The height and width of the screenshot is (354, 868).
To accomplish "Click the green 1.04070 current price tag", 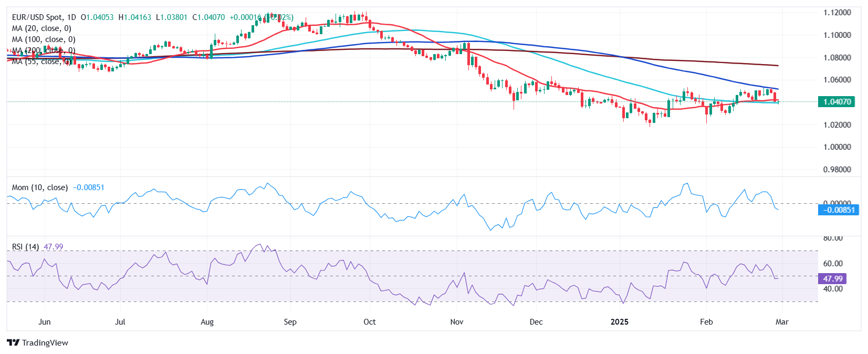I will (836, 102).
